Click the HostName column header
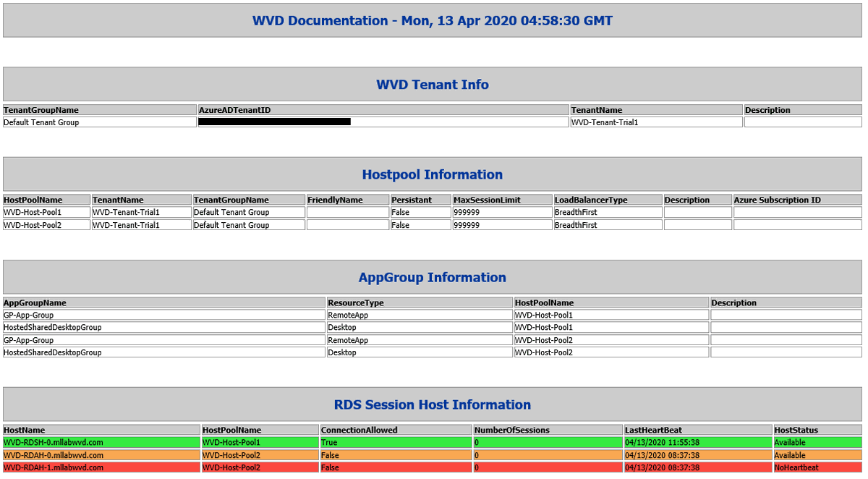 (x=101, y=430)
